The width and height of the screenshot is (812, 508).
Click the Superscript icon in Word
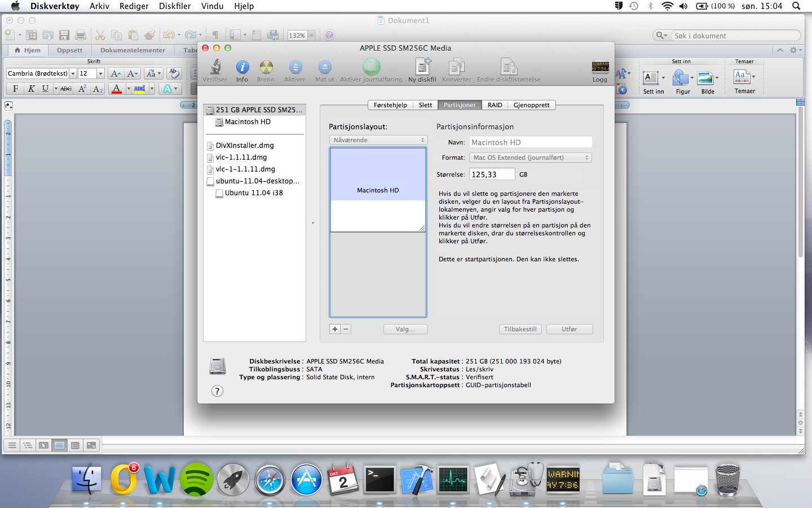click(82, 89)
